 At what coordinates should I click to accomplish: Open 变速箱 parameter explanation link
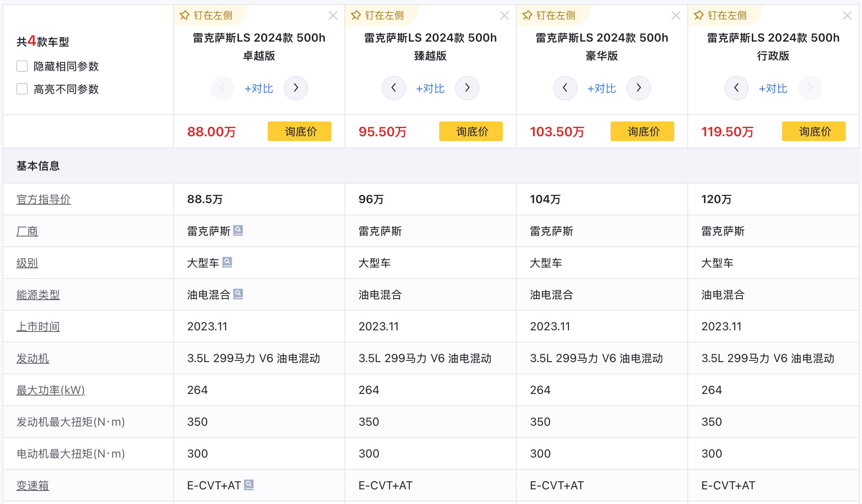coord(33,486)
